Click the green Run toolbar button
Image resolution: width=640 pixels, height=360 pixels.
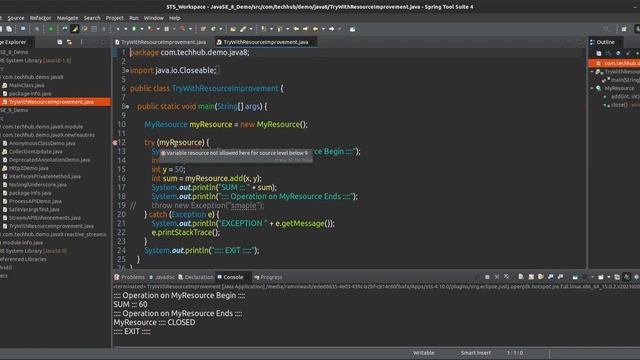click(x=134, y=29)
